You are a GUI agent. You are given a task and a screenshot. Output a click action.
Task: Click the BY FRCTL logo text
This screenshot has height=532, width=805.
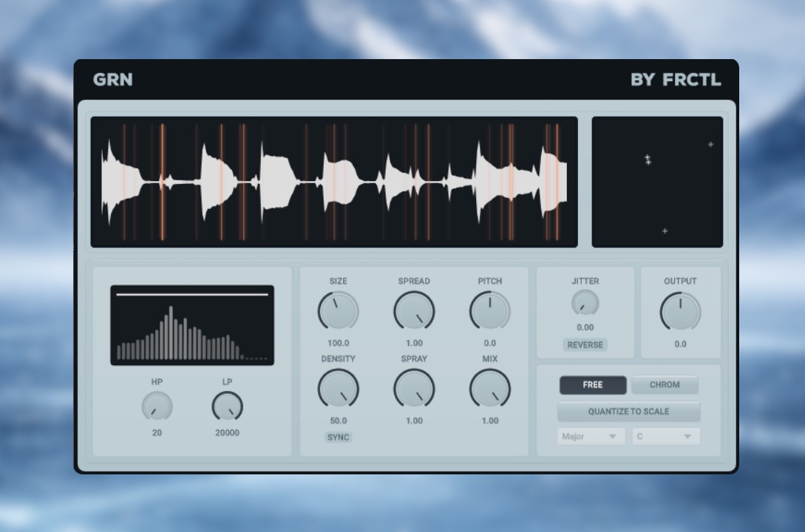click(x=675, y=80)
